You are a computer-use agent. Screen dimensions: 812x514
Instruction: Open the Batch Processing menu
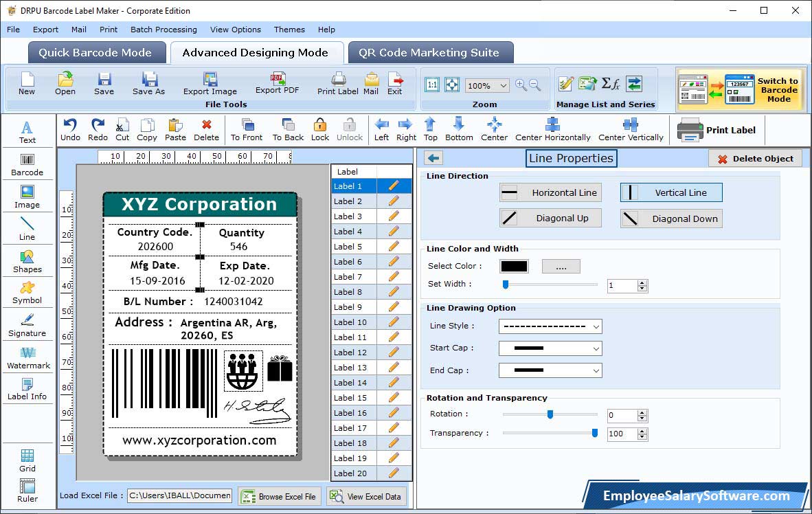pyautogui.click(x=163, y=30)
